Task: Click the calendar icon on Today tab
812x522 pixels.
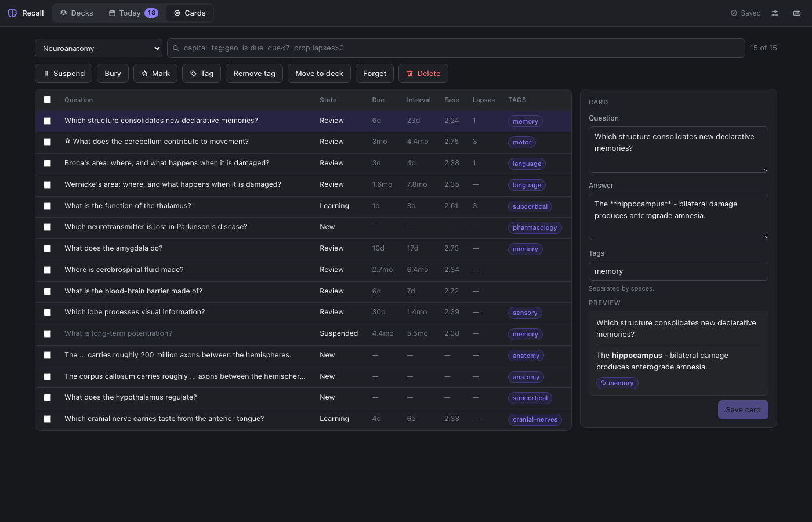Action: point(112,13)
